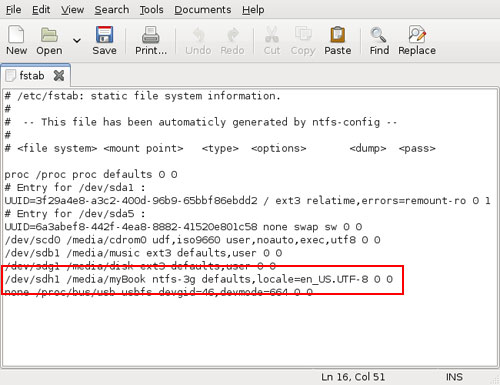The width and height of the screenshot is (500, 385).
Task: Click the 'generated by ntfs-config' comment line
Action: click(x=201, y=122)
